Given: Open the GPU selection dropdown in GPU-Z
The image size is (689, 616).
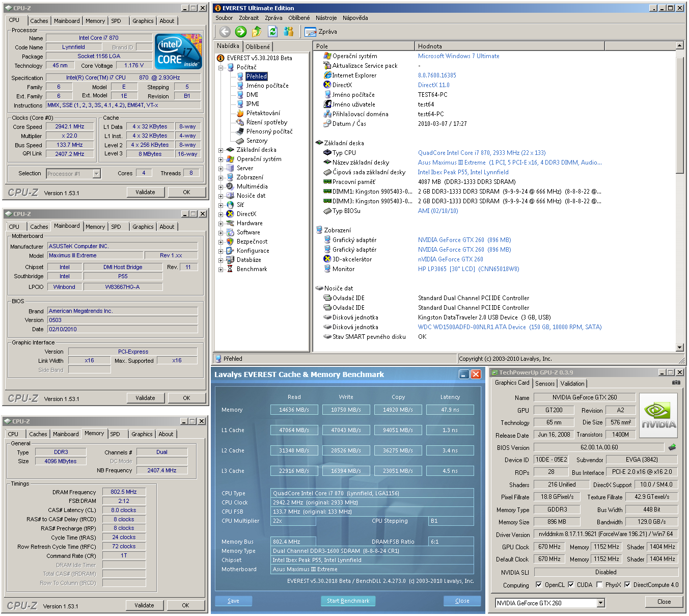Looking at the screenshot, I should (601, 603).
